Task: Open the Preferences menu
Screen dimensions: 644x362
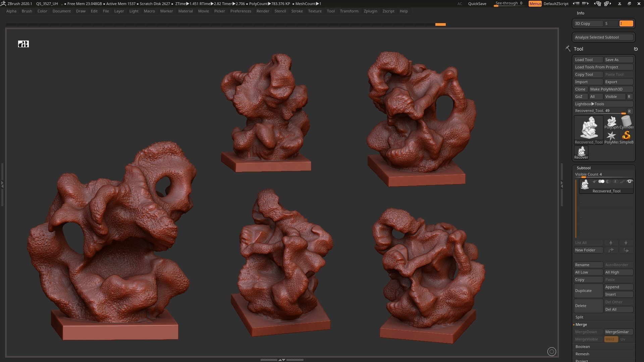Action: [240, 11]
